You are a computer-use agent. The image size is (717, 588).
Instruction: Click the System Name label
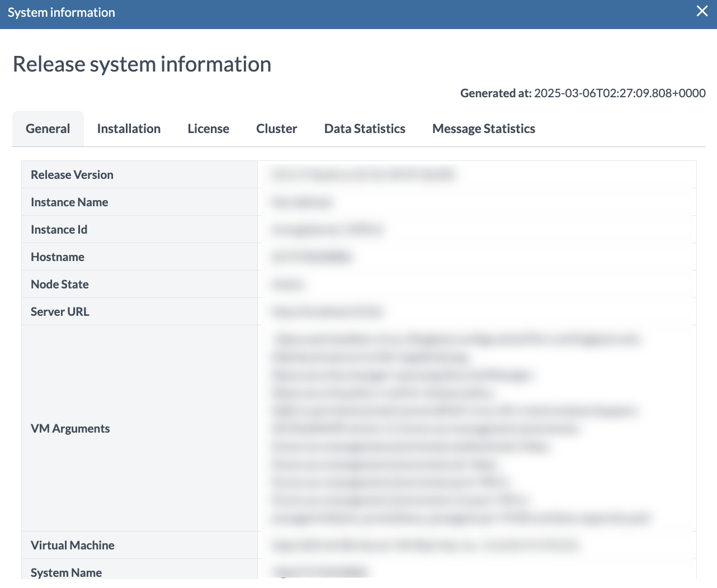pos(67,573)
